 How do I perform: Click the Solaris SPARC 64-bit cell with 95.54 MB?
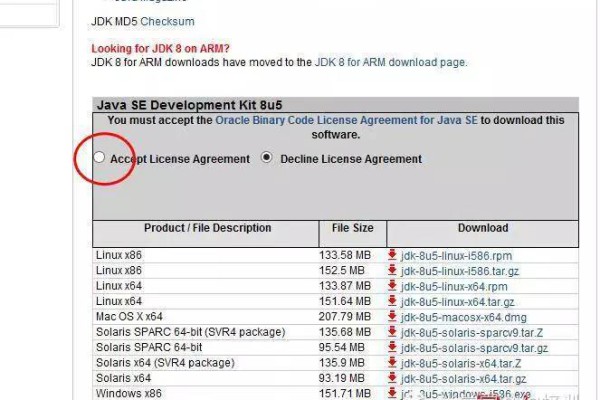tap(149, 348)
